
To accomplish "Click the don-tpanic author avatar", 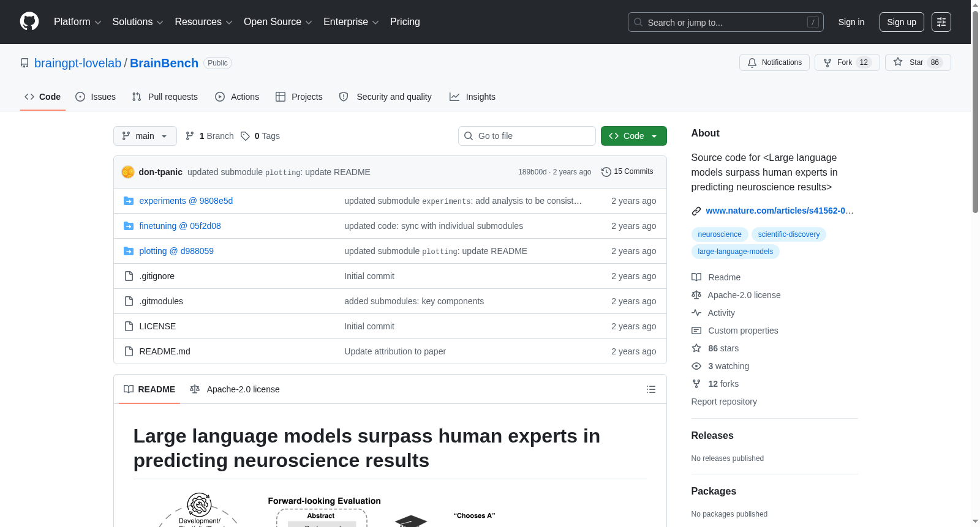I will point(128,172).
